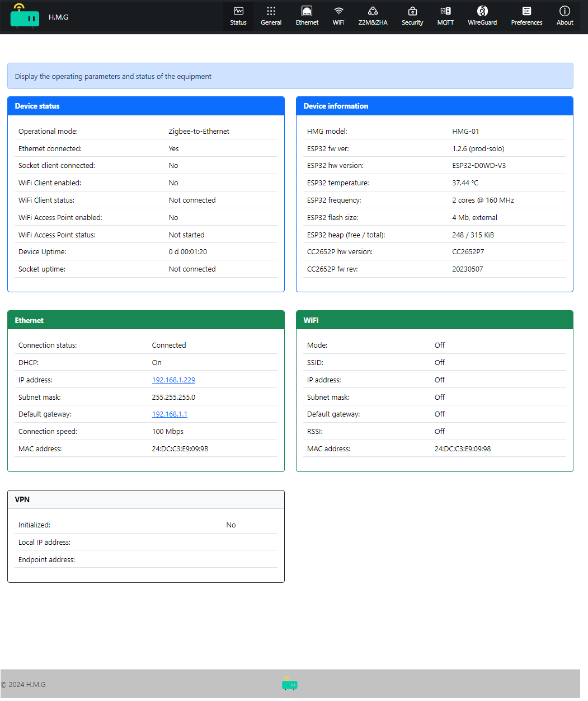Open Security lock icon
Viewport: 588px width, 701px height.
click(412, 11)
